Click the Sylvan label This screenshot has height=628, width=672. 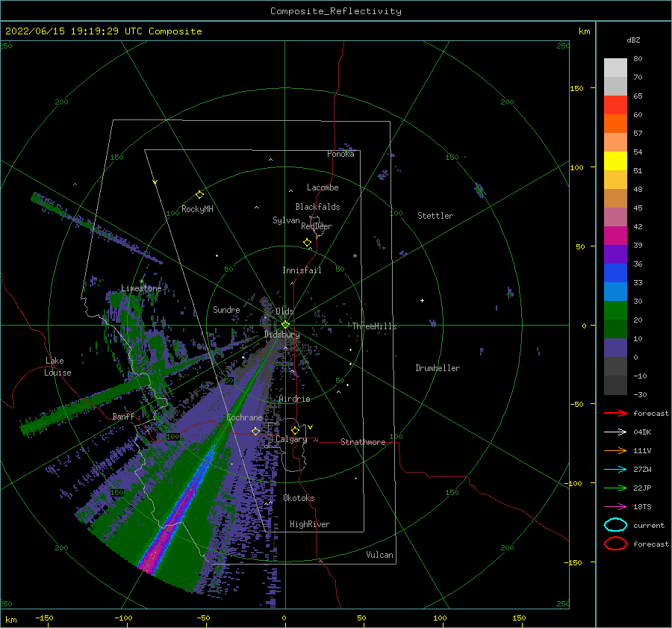(286, 220)
